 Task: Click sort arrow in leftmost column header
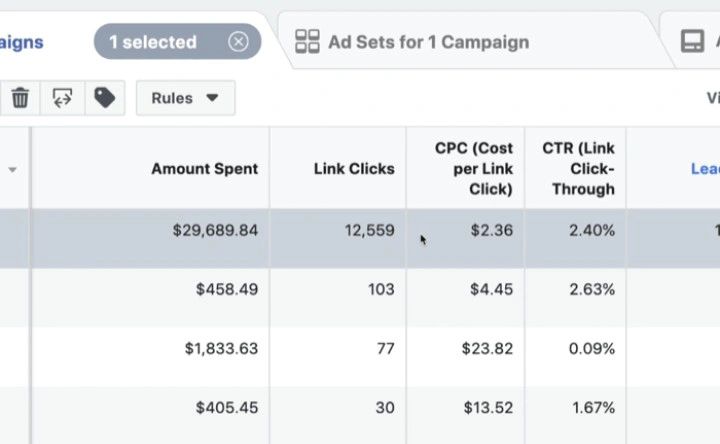click(x=13, y=170)
